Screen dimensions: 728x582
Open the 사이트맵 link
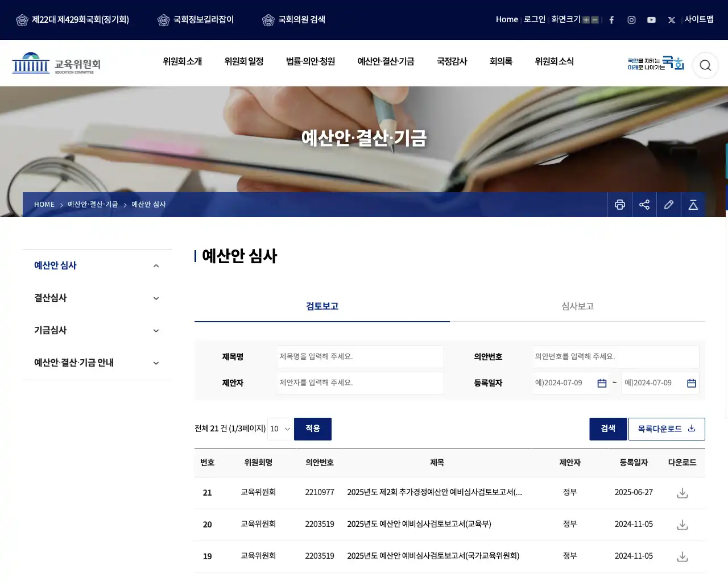pyautogui.click(x=699, y=19)
